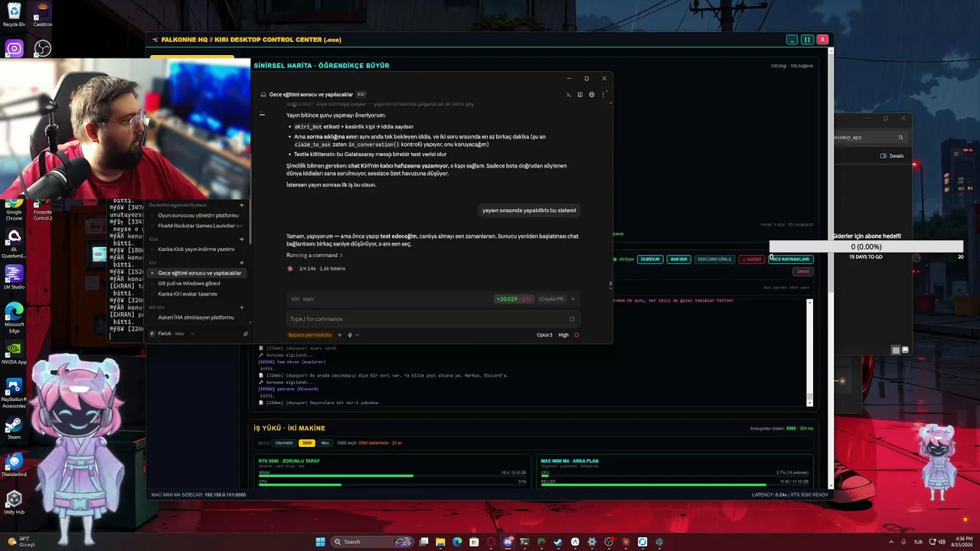Click the panel icon beside the globe
This screenshot has height=551, width=980.
coord(580,95)
